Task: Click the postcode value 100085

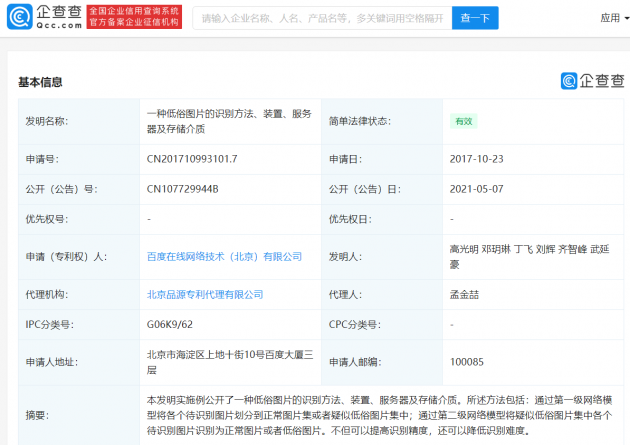Action: (466, 362)
